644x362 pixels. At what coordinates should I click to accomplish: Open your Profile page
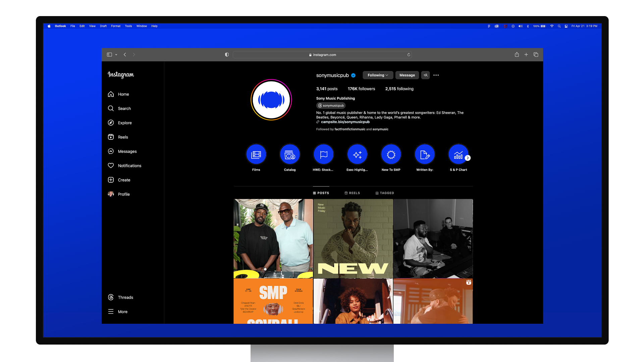[x=119, y=194]
